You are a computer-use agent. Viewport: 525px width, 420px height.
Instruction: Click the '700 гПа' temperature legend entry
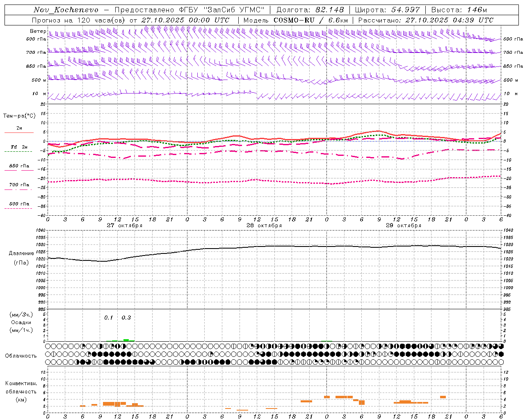[19, 185]
